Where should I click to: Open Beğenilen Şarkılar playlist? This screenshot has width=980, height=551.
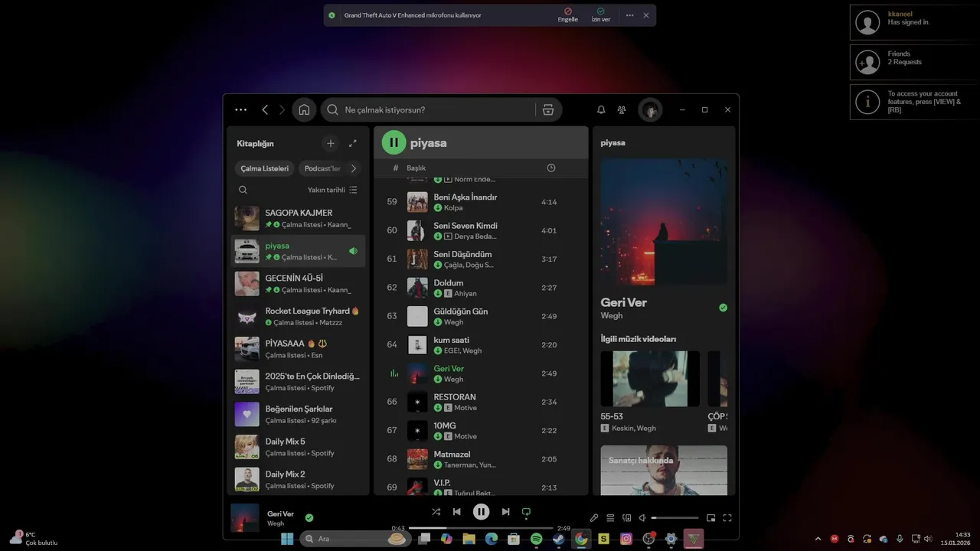299,414
